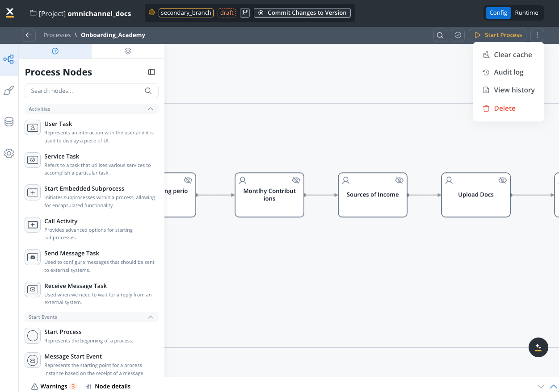Viewport: 559px width, 392px height.
Task: Choose Delete in the context menu
Action: 504,108
